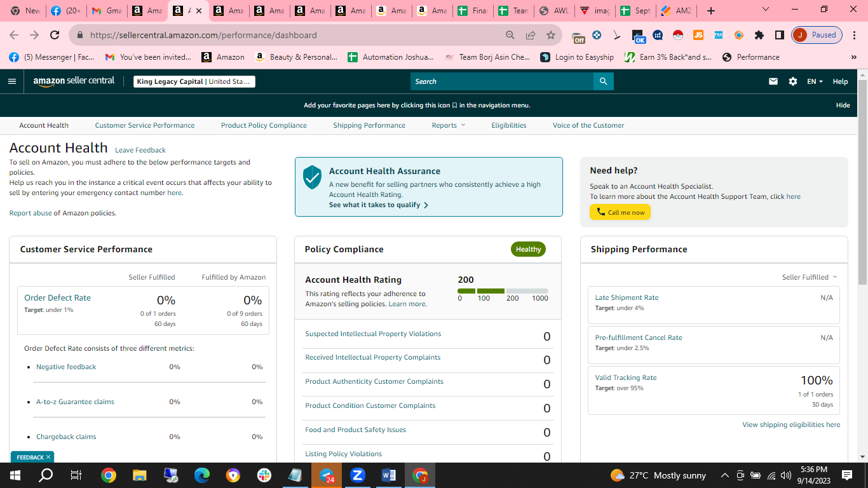Show hidden system tray icons
The image size is (868, 488).
click(724, 475)
